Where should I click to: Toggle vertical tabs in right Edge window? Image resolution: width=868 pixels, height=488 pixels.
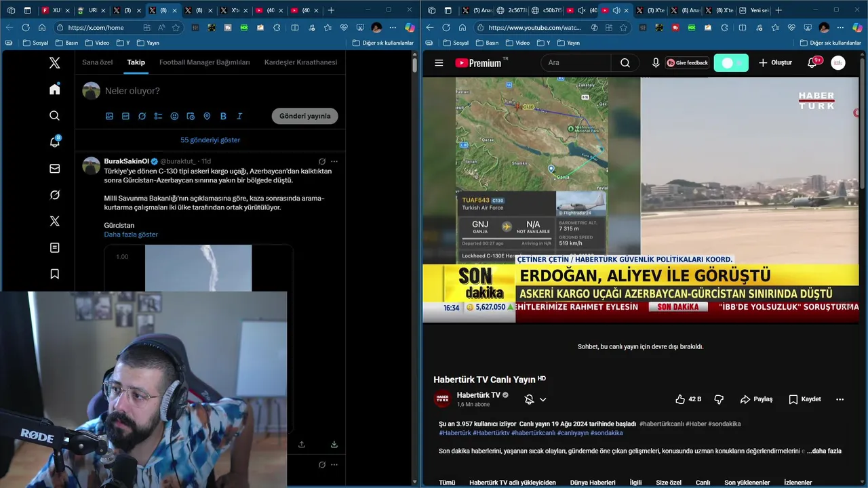click(448, 10)
